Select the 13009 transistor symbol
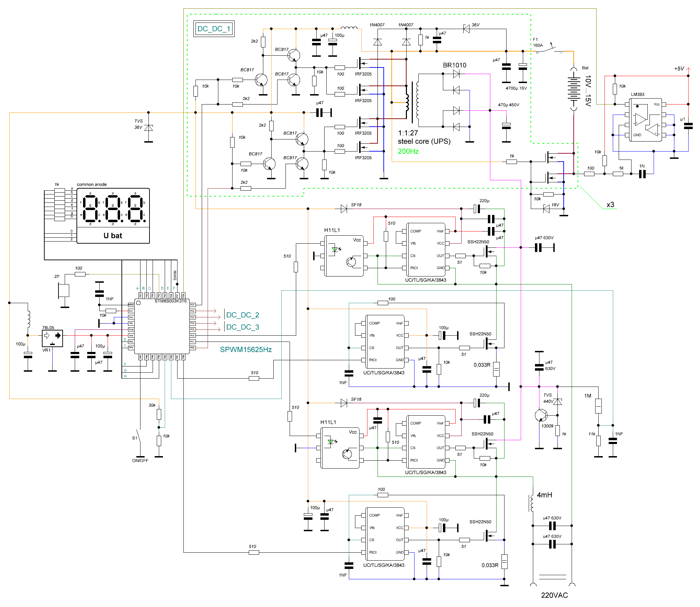Viewport: 700px width, 607px height. click(541, 415)
